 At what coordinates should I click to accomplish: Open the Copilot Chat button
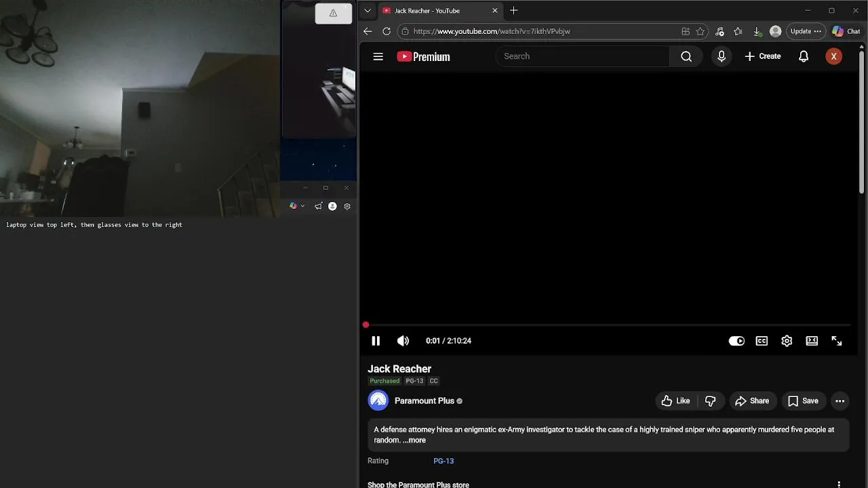846,31
